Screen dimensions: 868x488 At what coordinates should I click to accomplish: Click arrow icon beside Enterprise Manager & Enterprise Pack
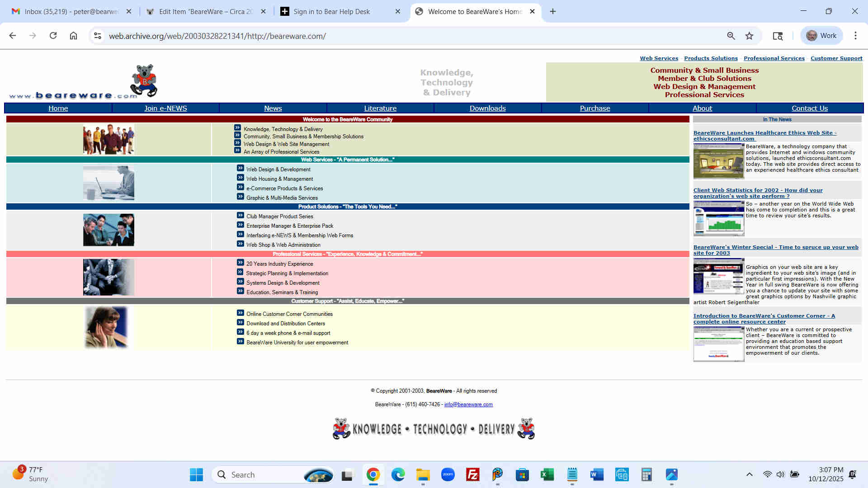click(240, 225)
